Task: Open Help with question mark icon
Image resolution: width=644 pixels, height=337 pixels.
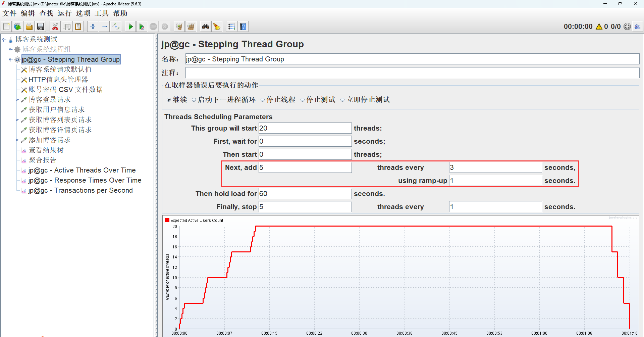Action: coord(243,27)
